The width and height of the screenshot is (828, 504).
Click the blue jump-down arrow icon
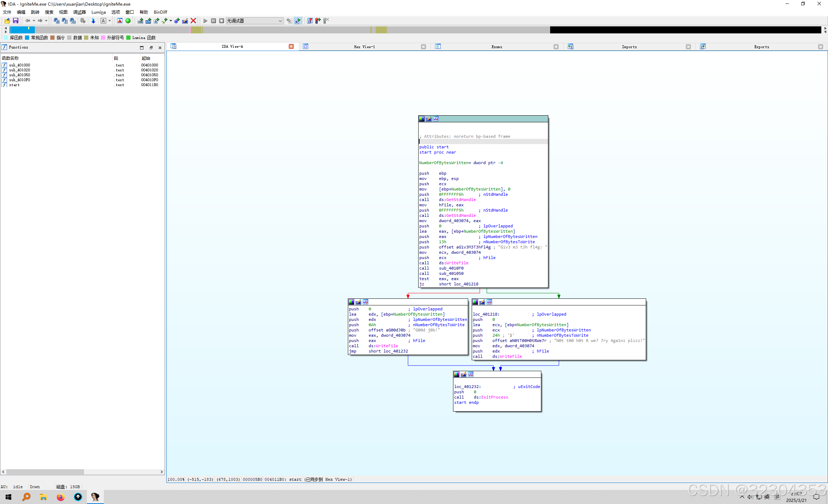pyautogui.click(x=93, y=21)
